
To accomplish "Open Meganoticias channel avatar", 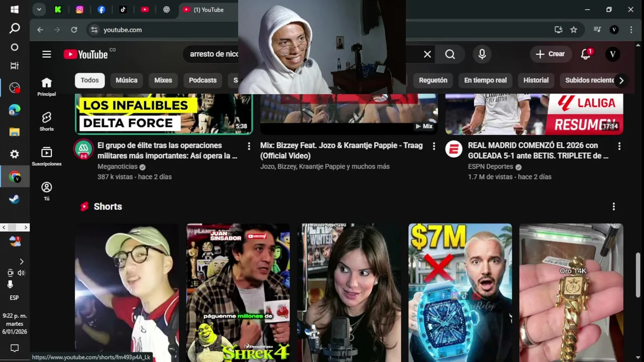I will pyautogui.click(x=84, y=149).
